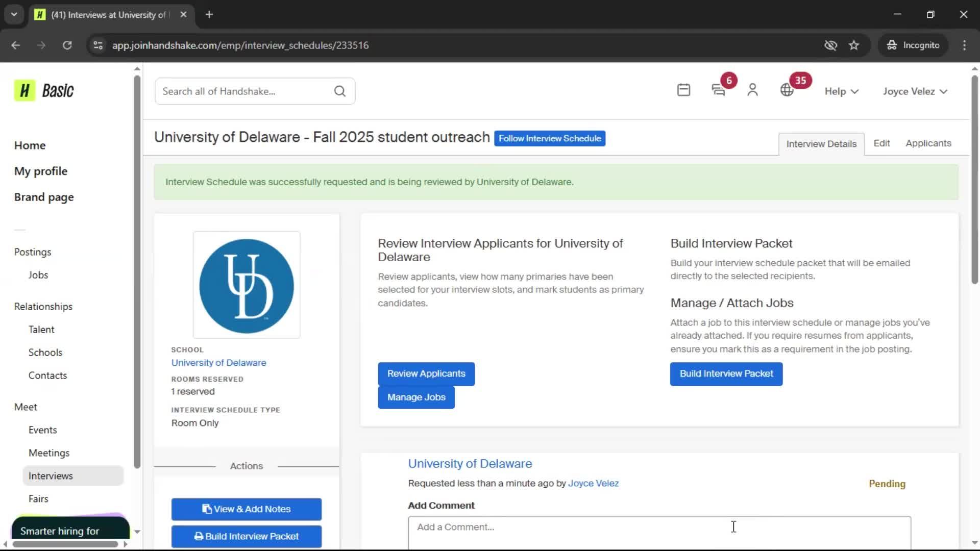Click the Smarter hiring promo banner
Viewport: 980px width, 551px height.
(x=70, y=528)
